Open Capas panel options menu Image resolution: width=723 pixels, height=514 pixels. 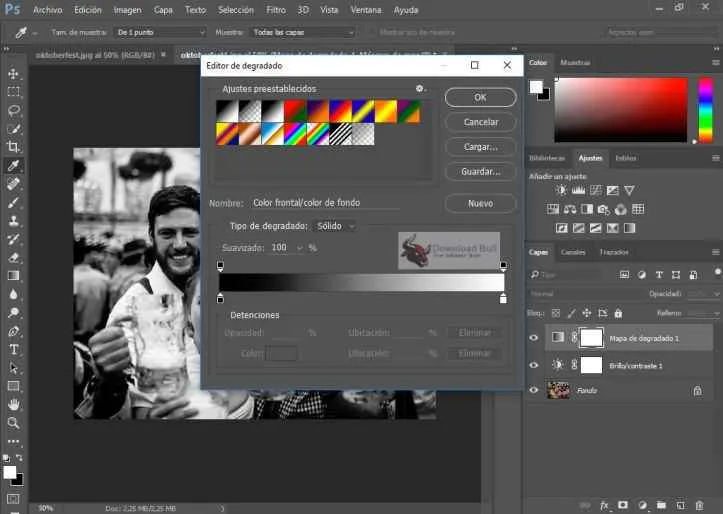click(716, 252)
